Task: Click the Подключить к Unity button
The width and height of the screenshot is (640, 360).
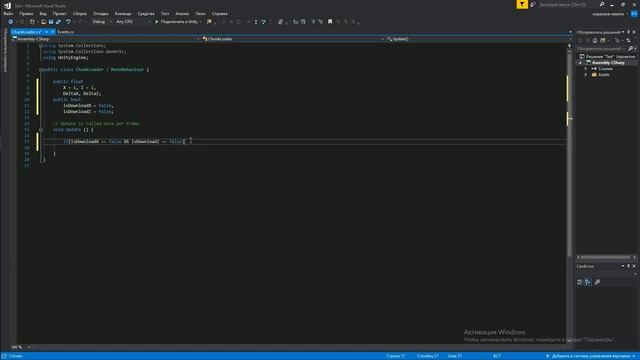Action: point(176,22)
